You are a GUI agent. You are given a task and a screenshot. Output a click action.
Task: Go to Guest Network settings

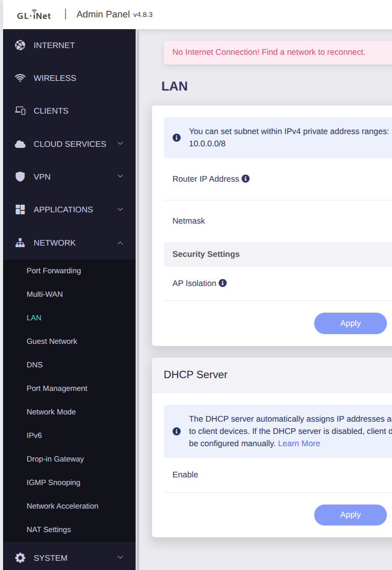click(52, 341)
